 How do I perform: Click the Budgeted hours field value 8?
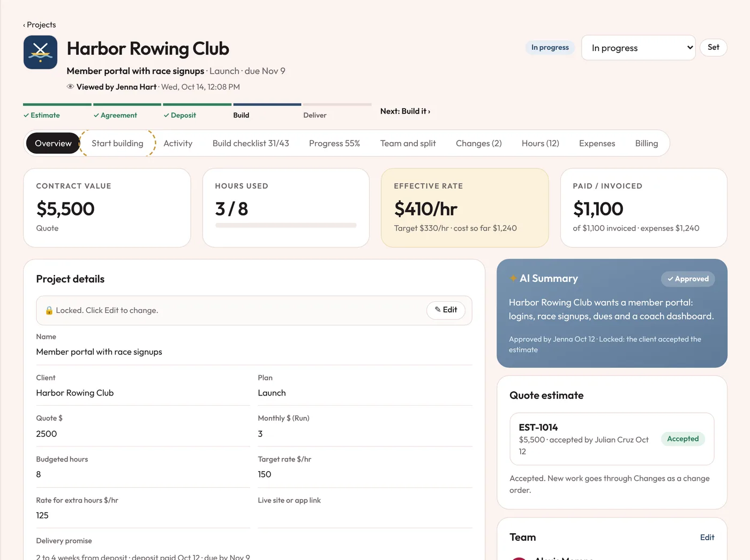pyautogui.click(x=143, y=475)
